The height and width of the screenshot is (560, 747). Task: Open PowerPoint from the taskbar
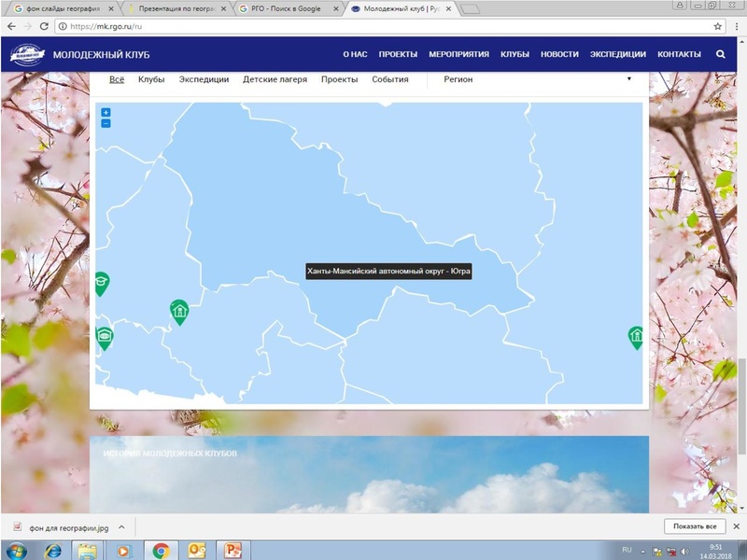pyautogui.click(x=234, y=550)
